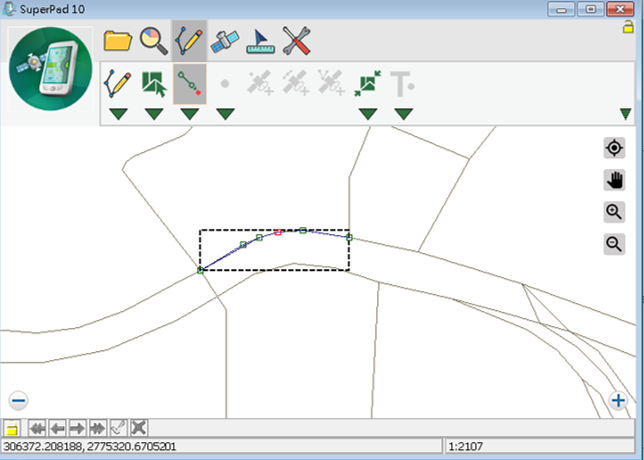Go to next record right arrow
Image resolution: width=644 pixels, height=460 pixels.
[x=77, y=428]
